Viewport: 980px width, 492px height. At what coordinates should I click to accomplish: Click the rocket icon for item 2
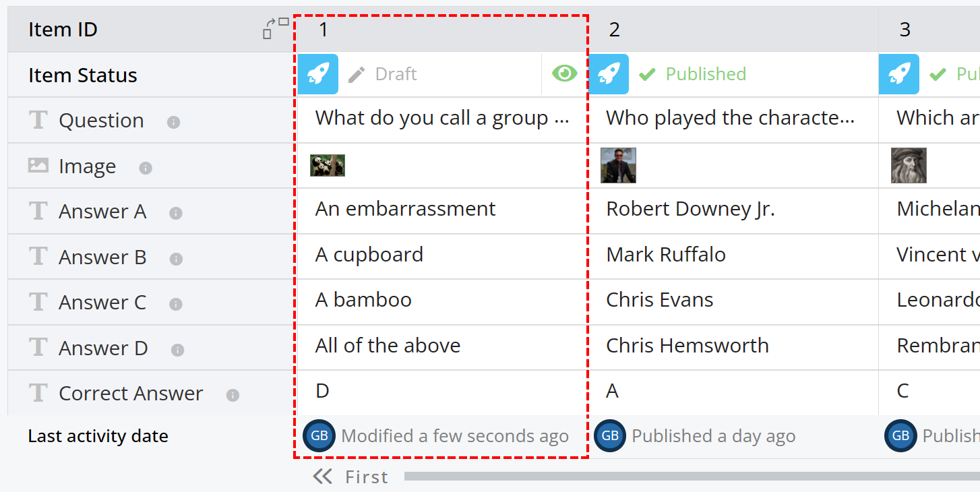click(x=609, y=74)
